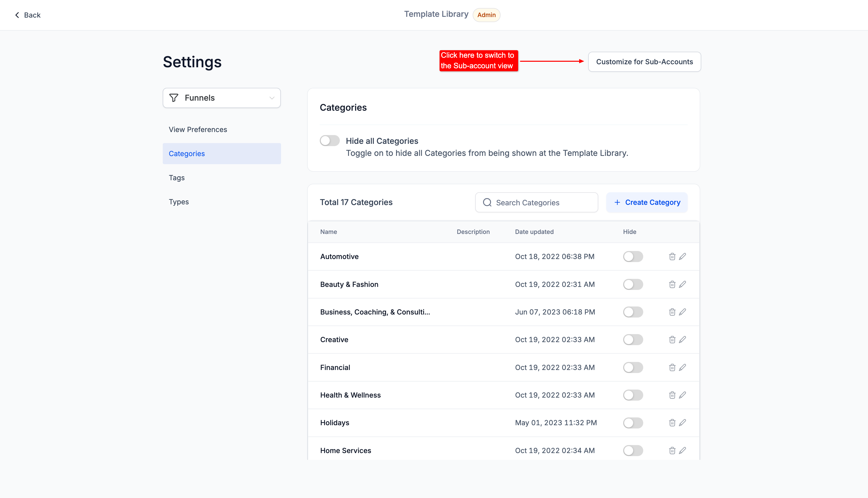Click the search magnifier icon in Search Categories
The height and width of the screenshot is (498, 868).
coord(487,203)
